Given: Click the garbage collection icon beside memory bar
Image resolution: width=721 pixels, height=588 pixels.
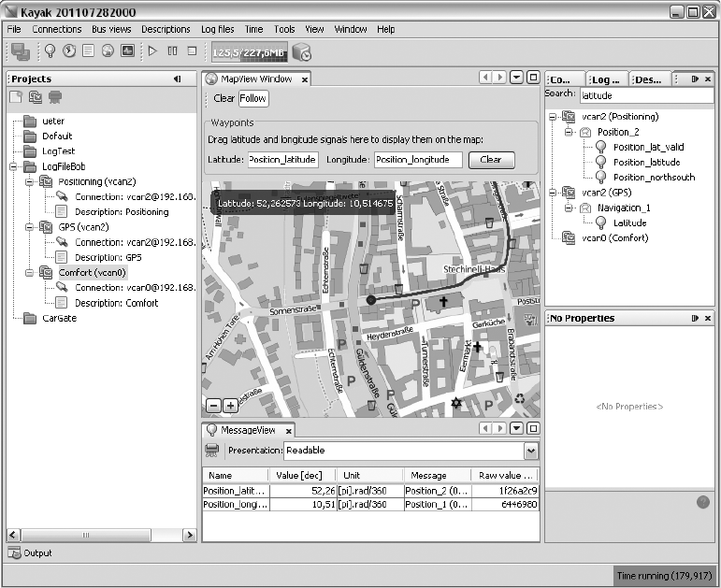Looking at the screenshot, I should click(302, 51).
